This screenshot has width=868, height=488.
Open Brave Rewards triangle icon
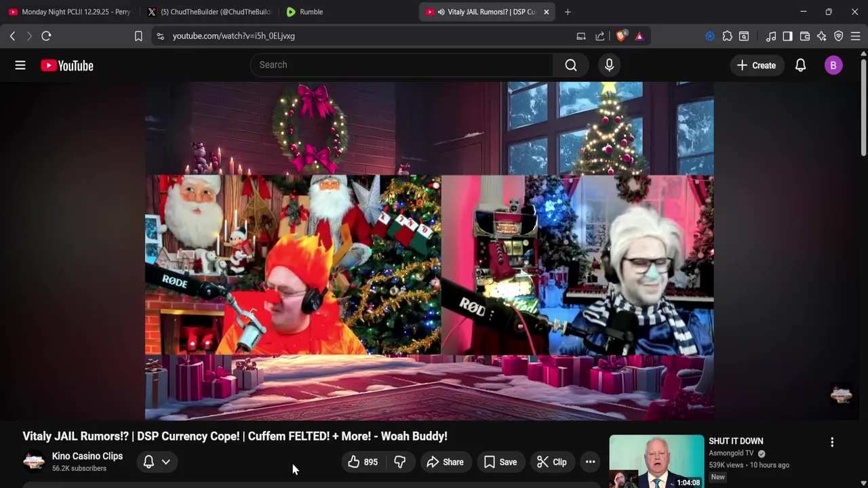[x=639, y=36]
